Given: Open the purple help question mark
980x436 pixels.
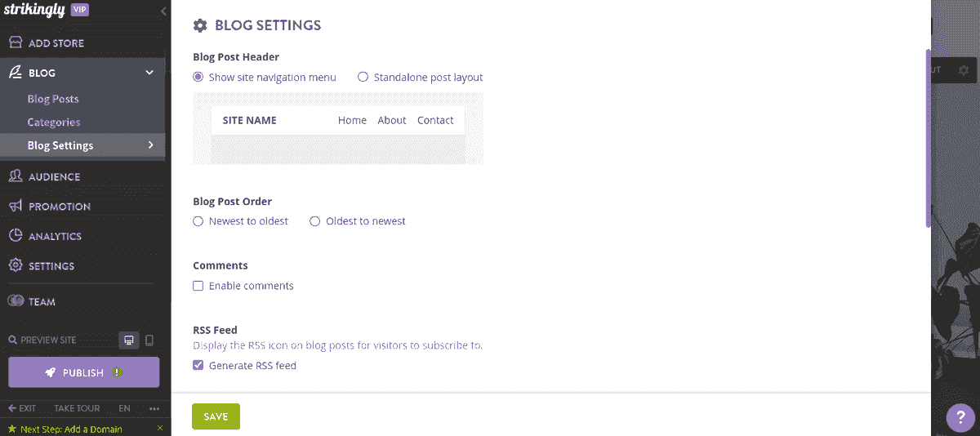Looking at the screenshot, I should (960, 418).
